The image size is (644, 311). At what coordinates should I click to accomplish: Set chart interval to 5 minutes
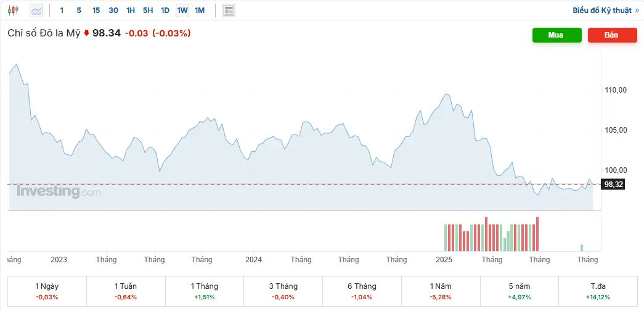coord(78,10)
